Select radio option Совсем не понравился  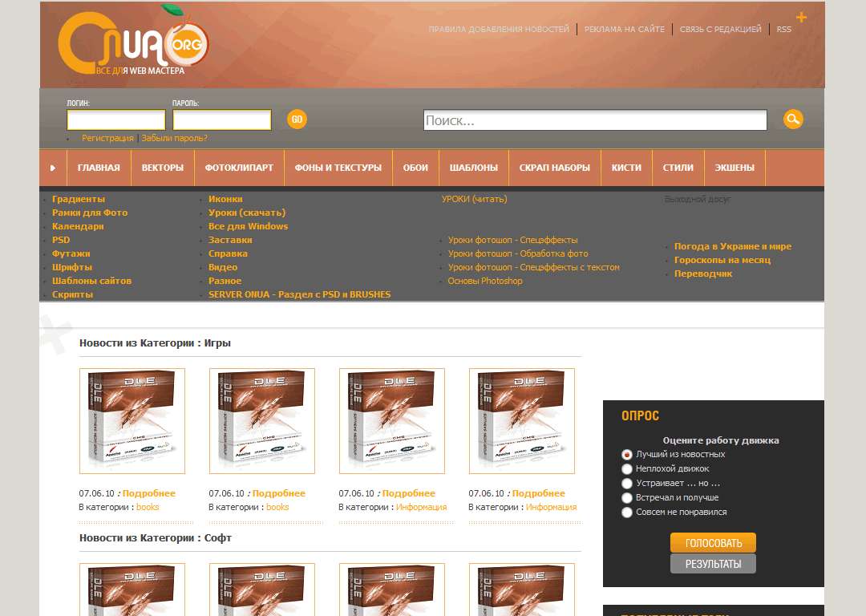coord(626,513)
